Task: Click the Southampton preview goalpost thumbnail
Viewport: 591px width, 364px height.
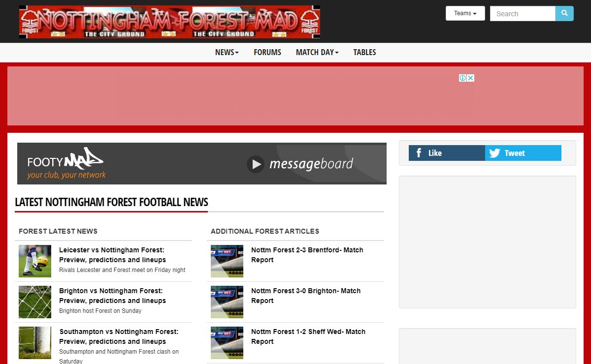Action: tap(35, 343)
